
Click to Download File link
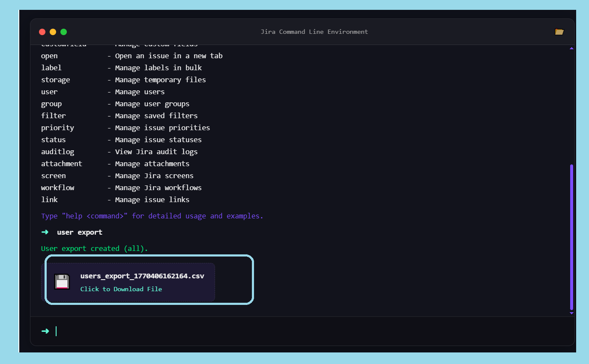tap(121, 289)
